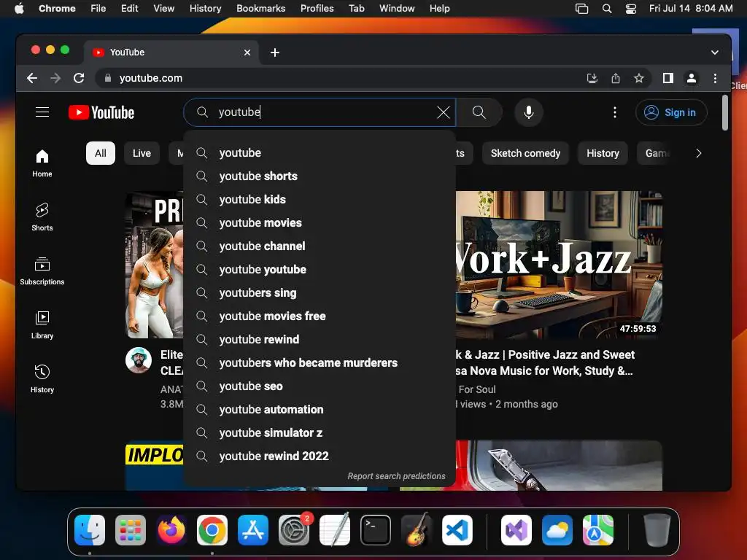Reload the page
Image resolution: width=747 pixels, height=560 pixels.
(x=79, y=78)
